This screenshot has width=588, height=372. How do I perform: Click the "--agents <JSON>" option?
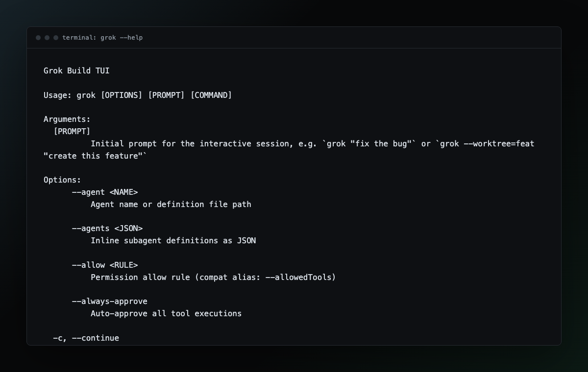tap(107, 228)
